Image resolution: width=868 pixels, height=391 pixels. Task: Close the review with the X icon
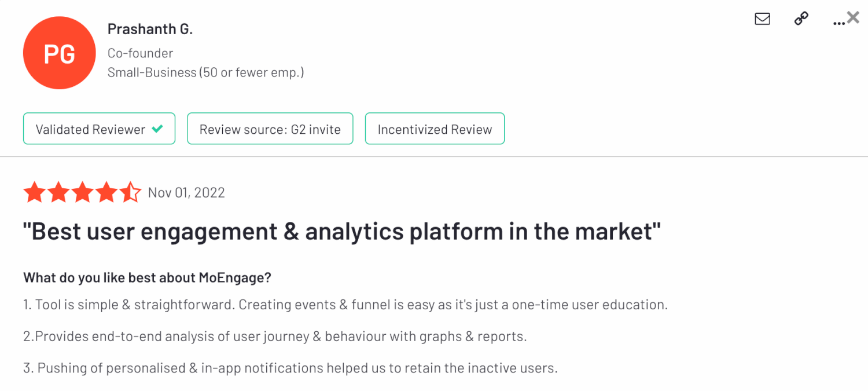click(854, 17)
